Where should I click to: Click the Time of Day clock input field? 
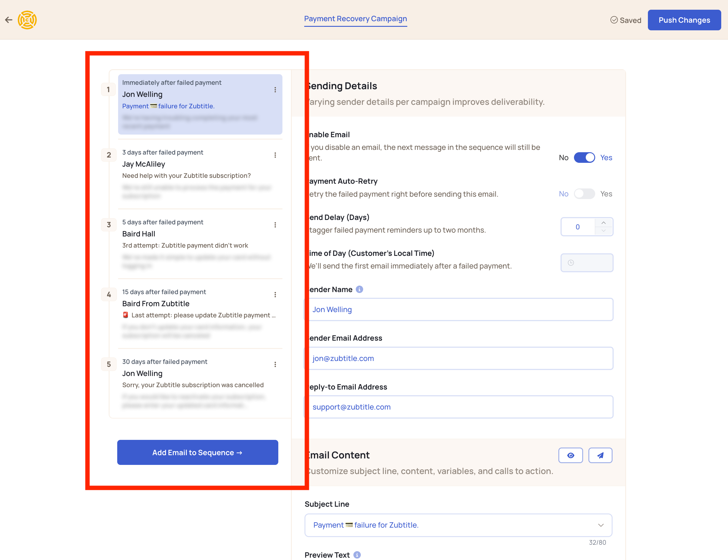tap(586, 262)
